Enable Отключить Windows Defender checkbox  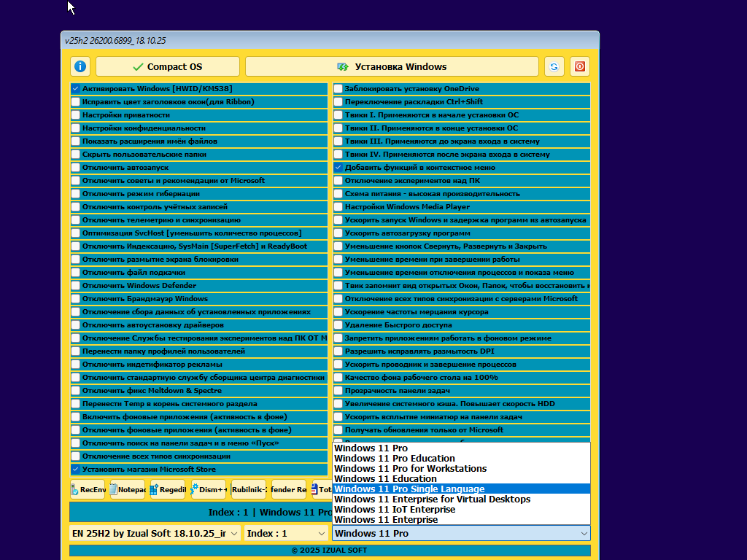tap(76, 286)
